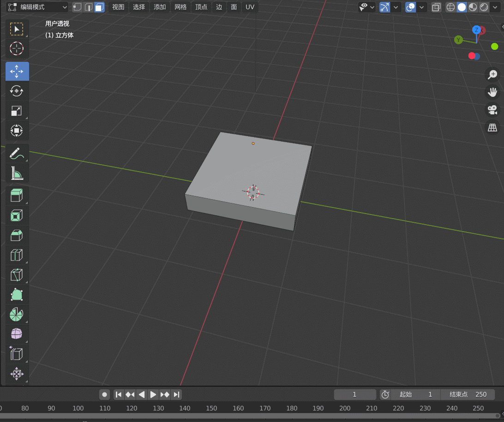Click the Z axis on navigation gizmo
Viewport: 504px width, 422px height.
476,30
